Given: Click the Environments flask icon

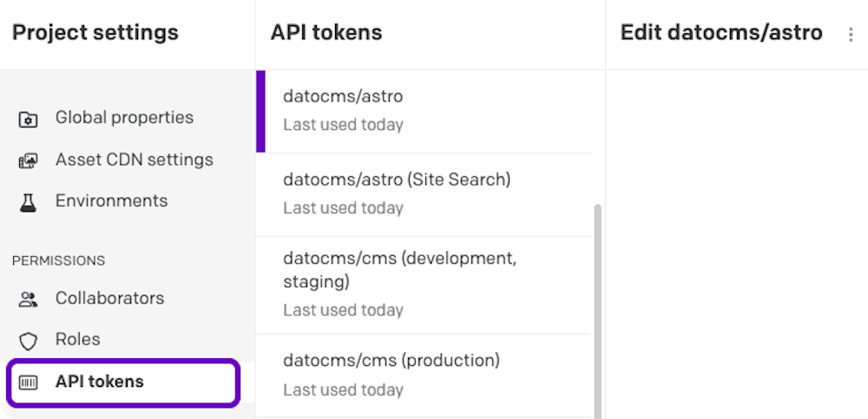Looking at the screenshot, I should [29, 202].
